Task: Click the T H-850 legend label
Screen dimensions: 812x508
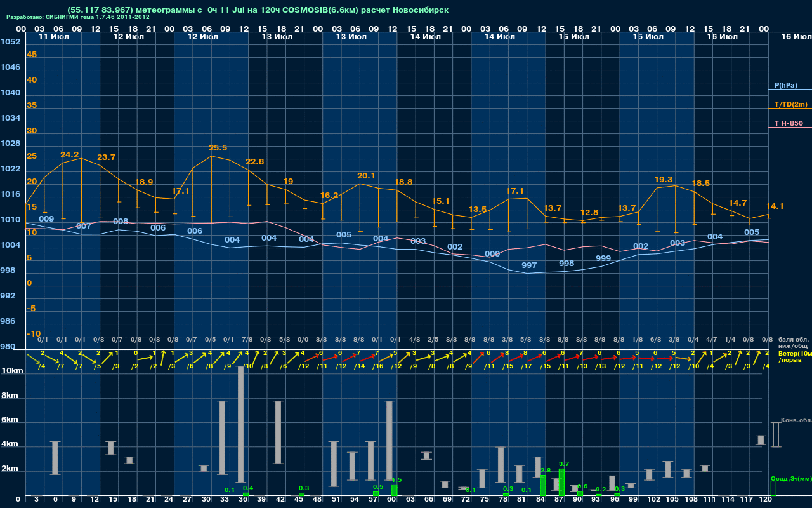Action: [789, 123]
